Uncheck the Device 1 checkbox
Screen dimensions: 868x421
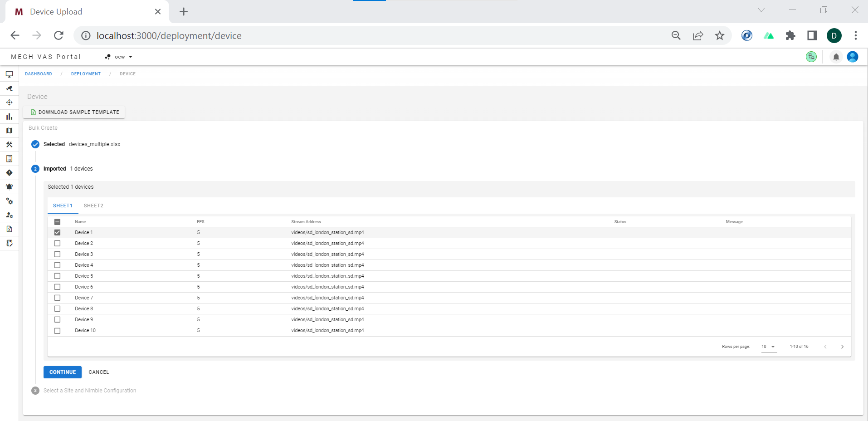tap(57, 232)
